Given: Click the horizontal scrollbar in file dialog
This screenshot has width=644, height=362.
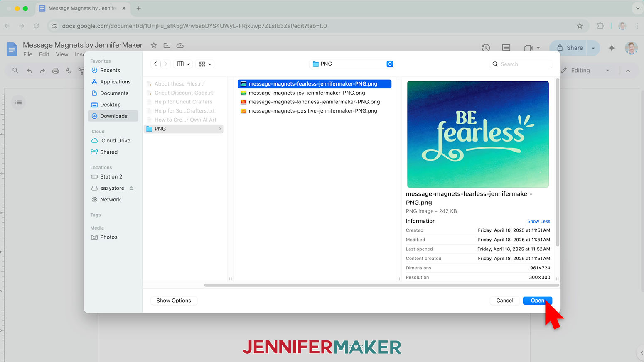Looking at the screenshot, I should [381, 285].
